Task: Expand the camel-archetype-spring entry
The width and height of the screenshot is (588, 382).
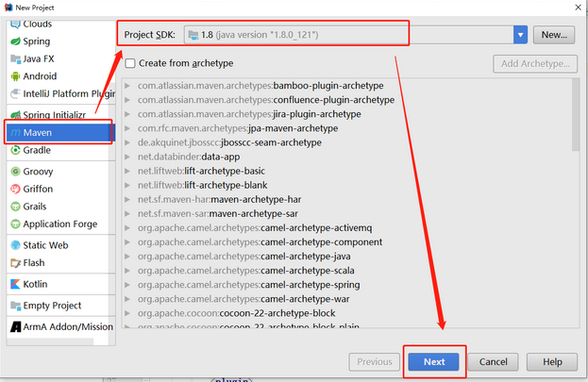Action: coord(130,284)
